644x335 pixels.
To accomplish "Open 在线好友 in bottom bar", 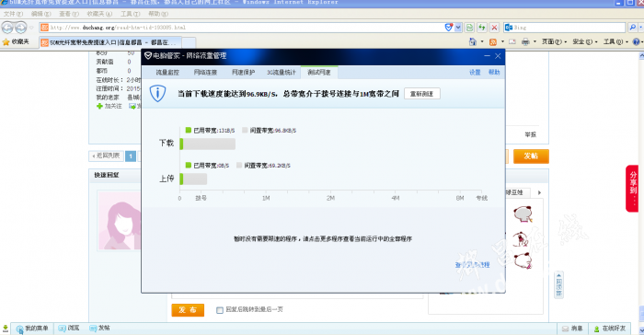I will (x=609, y=329).
